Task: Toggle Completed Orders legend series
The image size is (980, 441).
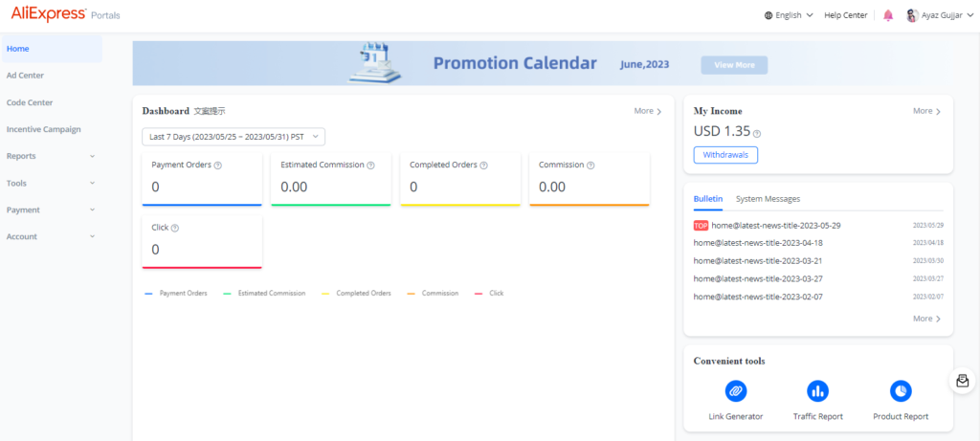Action: (x=356, y=293)
